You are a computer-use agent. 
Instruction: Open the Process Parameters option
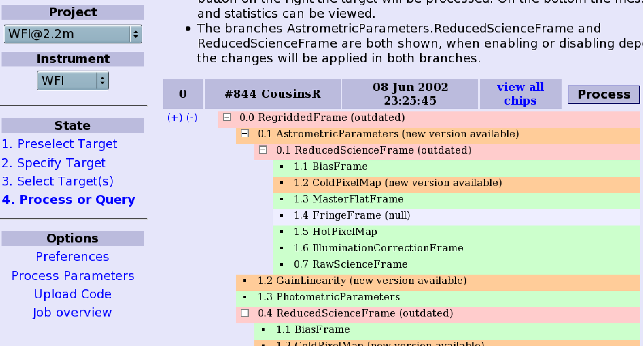(73, 275)
